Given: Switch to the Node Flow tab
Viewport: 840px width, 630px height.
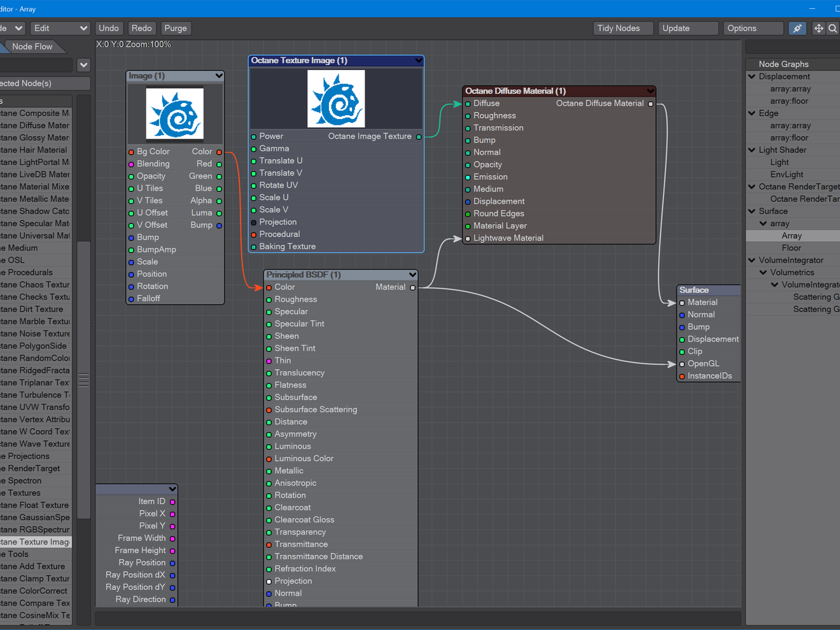Looking at the screenshot, I should [x=32, y=46].
